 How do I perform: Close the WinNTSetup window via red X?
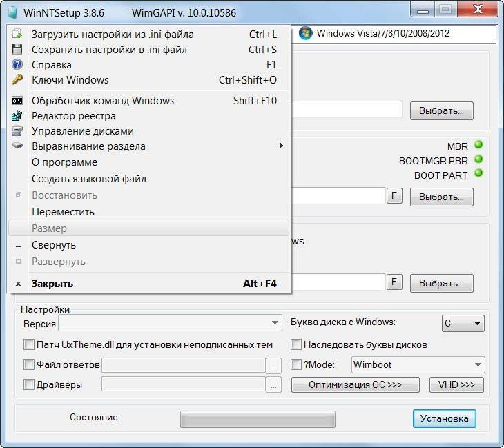click(x=478, y=10)
